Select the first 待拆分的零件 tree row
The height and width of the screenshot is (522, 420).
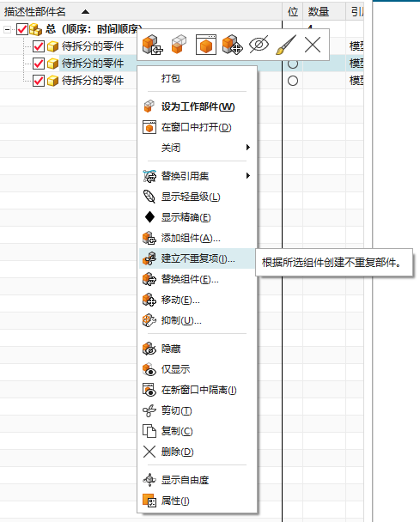[x=93, y=46]
